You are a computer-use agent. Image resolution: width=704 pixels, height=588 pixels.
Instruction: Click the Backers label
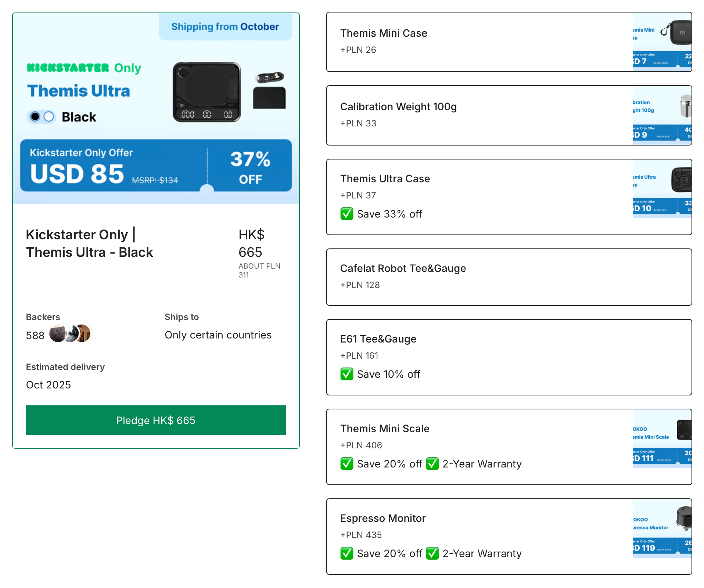coord(43,317)
